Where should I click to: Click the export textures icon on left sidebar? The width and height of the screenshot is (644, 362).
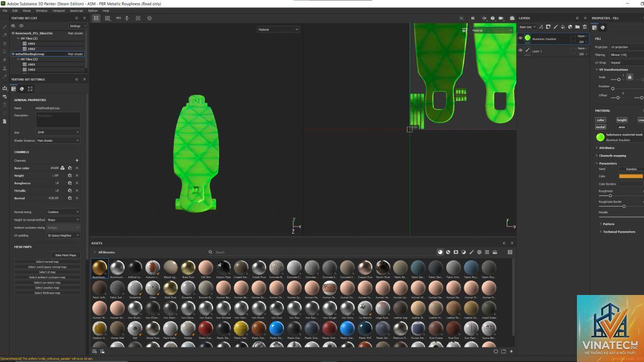[x=5, y=88]
